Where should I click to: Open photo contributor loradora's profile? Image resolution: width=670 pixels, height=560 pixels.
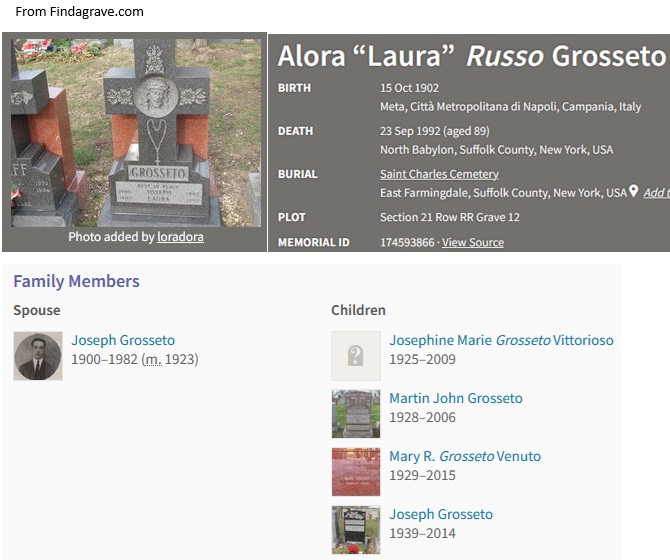(x=180, y=237)
